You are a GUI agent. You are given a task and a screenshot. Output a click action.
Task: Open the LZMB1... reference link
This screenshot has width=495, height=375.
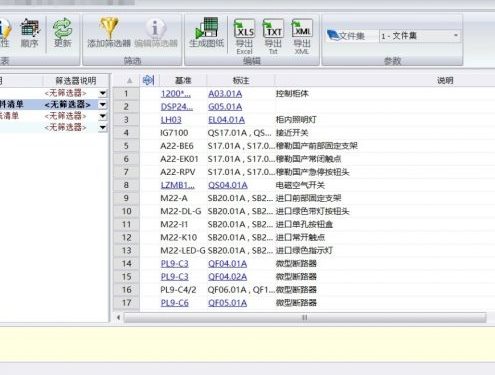coord(177,185)
